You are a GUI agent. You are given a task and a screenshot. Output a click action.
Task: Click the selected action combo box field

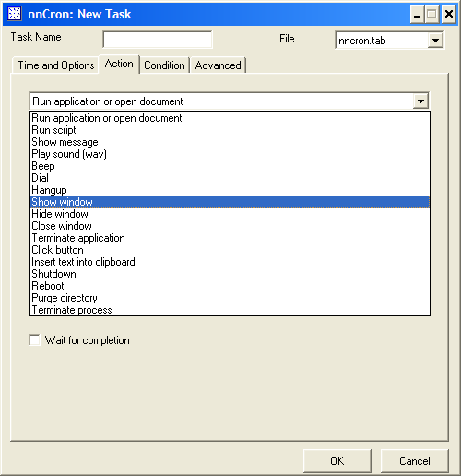click(x=230, y=101)
